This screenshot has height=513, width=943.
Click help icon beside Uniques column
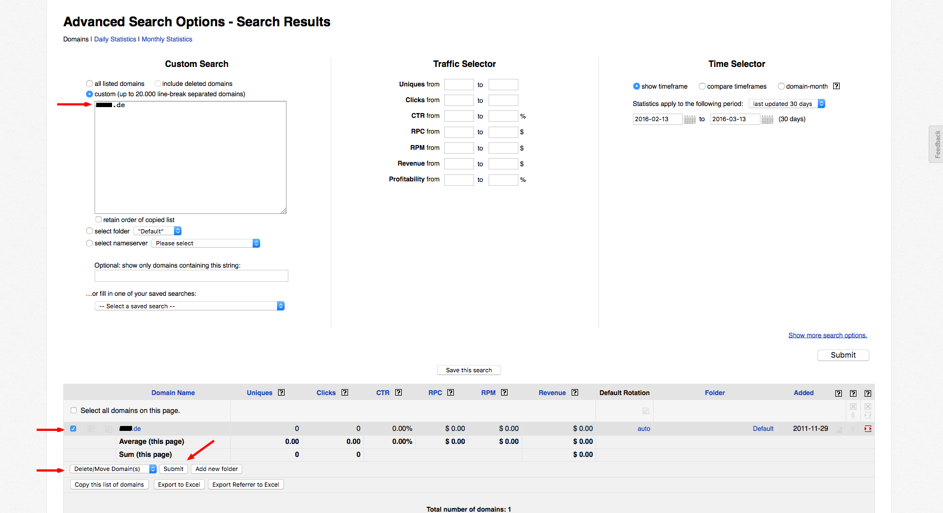pyautogui.click(x=281, y=393)
